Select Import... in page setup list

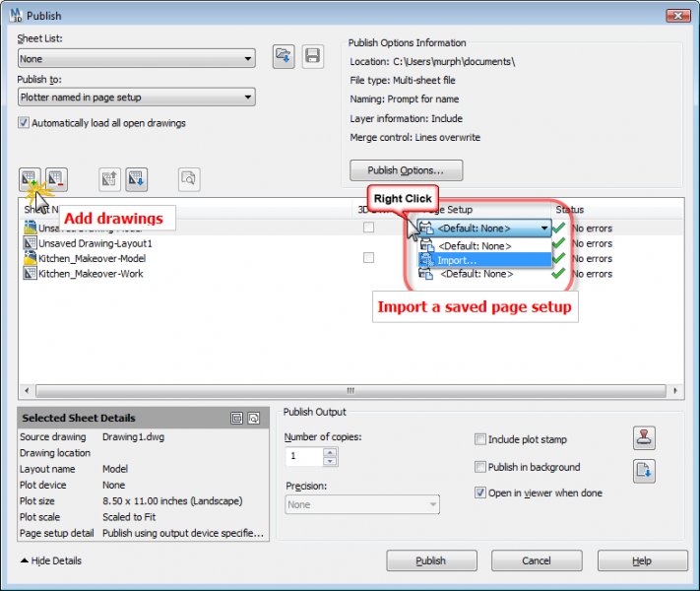pyautogui.click(x=484, y=260)
